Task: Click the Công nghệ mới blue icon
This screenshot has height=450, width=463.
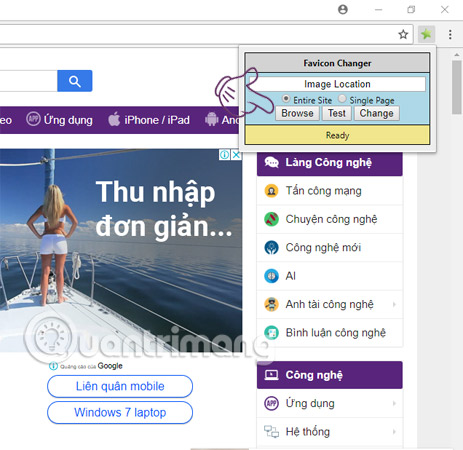Action: [271, 248]
